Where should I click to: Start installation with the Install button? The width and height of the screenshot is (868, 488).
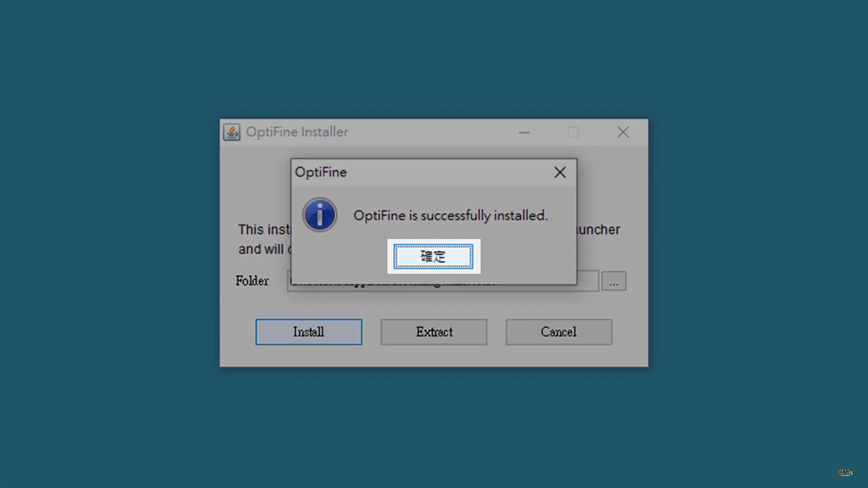pos(309,332)
